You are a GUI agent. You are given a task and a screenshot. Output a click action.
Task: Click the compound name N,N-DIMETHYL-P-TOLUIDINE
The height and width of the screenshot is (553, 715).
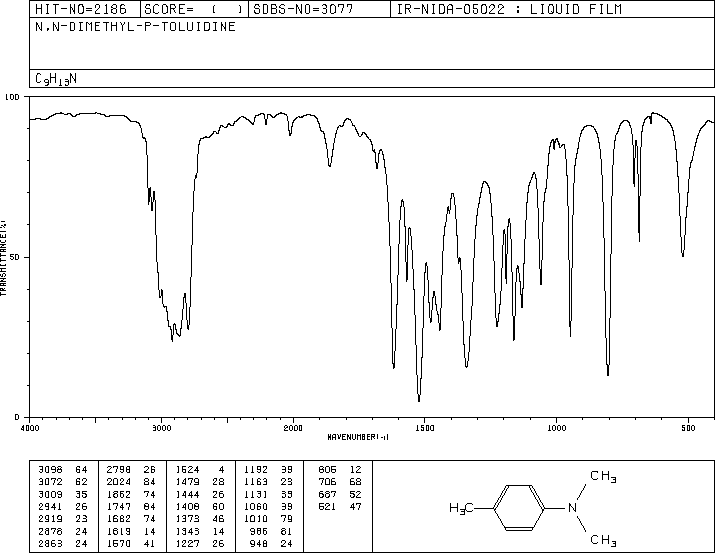click(x=135, y=27)
